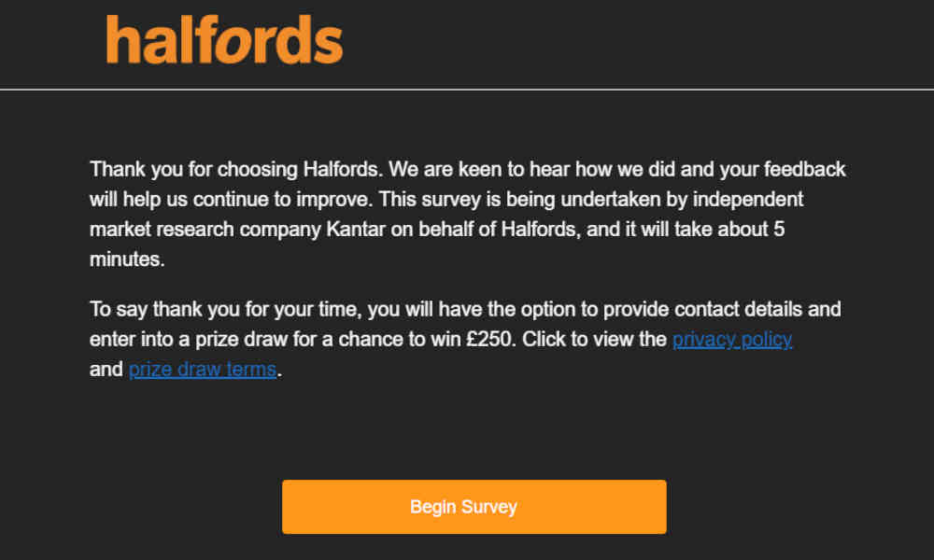The height and width of the screenshot is (560, 934).
Task: Click the phrase 'market research company'
Action: pos(205,229)
